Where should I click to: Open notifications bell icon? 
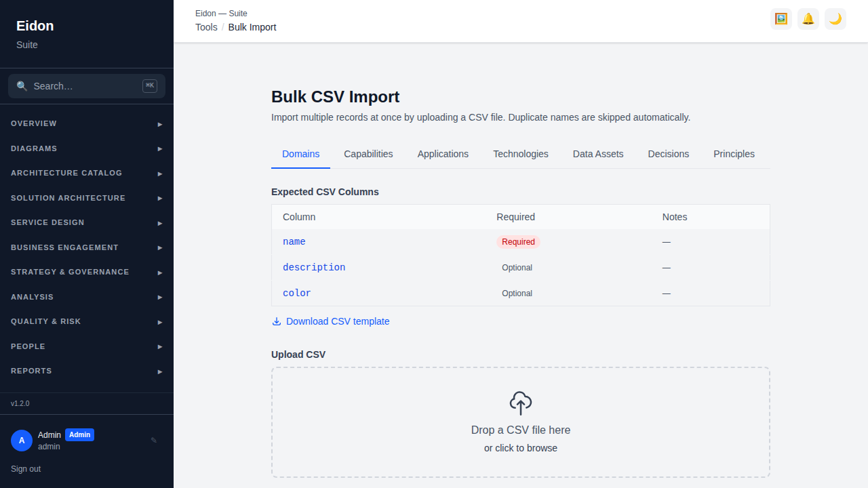point(808,19)
